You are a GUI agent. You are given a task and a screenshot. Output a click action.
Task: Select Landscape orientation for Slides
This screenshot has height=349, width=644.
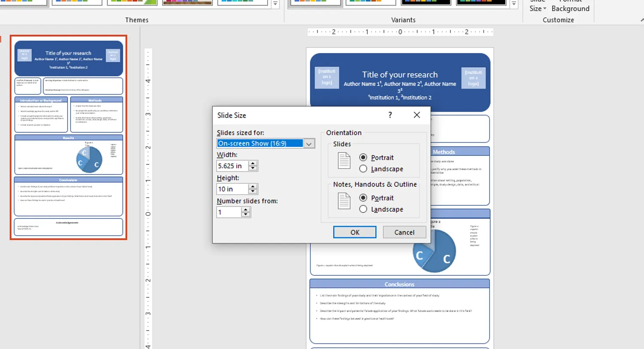tap(381, 169)
